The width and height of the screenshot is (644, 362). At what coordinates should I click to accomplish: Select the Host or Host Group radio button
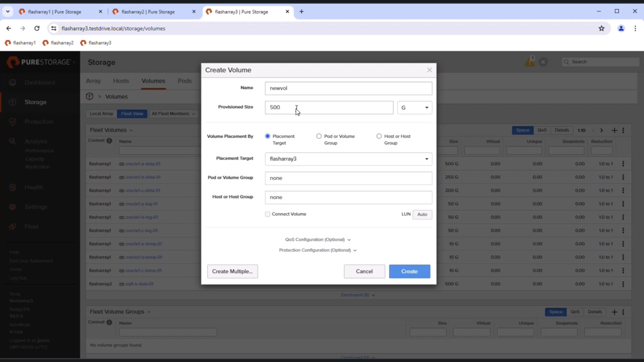coord(379,136)
